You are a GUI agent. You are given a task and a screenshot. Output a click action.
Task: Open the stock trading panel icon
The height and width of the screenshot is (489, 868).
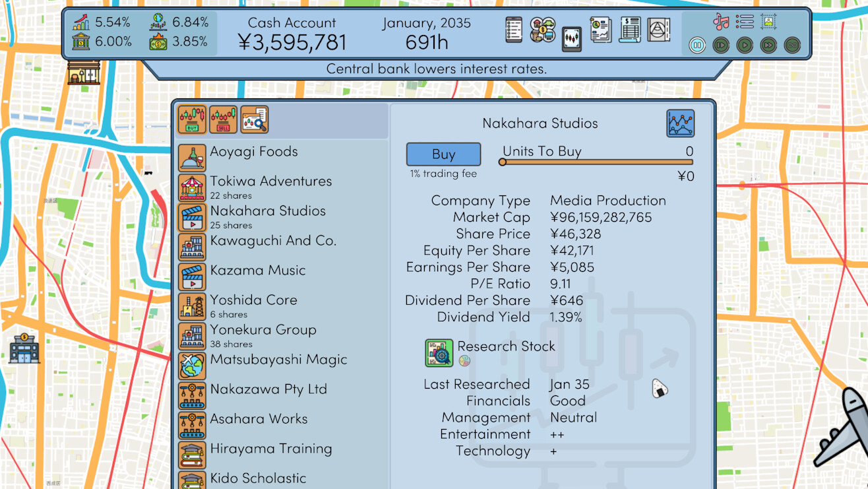(x=571, y=38)
